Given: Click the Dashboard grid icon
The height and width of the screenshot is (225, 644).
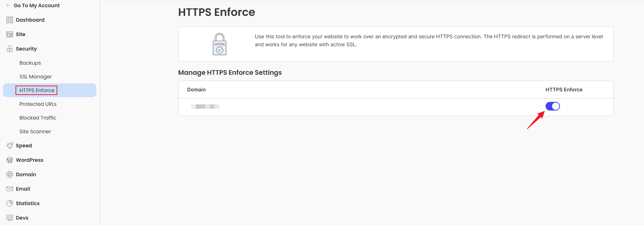Looking at the screenshot, I should (x=10, y=20).
